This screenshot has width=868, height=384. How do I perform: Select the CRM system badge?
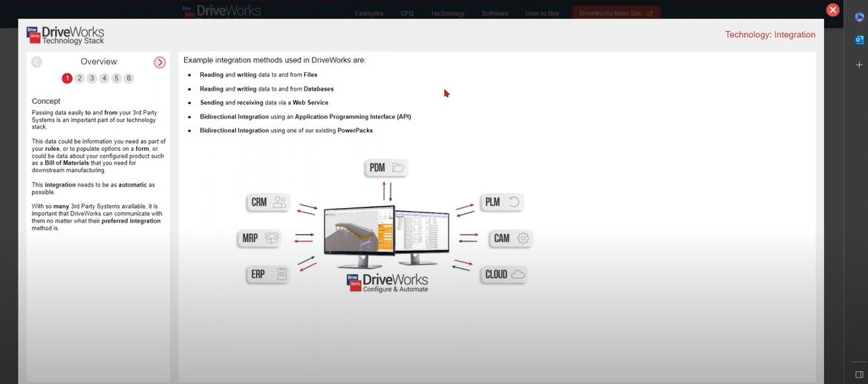pyautogui.click(x=268, y=202)
